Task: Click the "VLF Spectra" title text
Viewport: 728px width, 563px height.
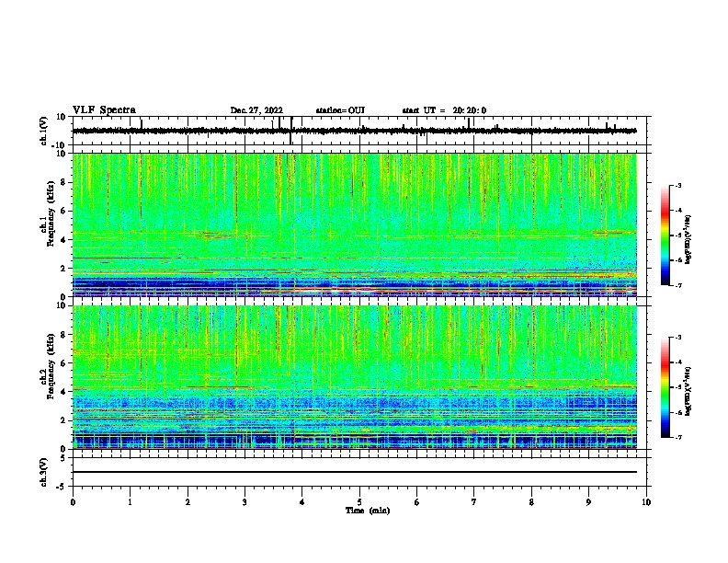Action: click(104, 109)
